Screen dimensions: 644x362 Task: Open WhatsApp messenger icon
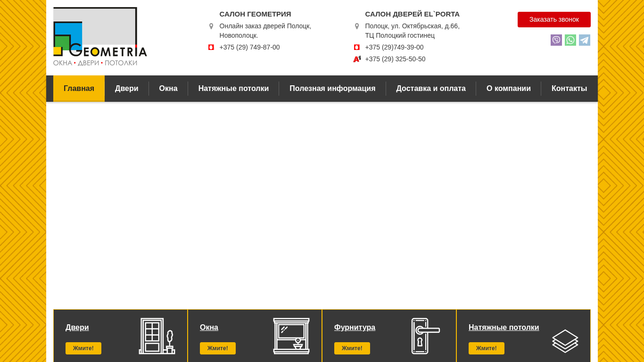pyautogui.click(x=570, y=40)
